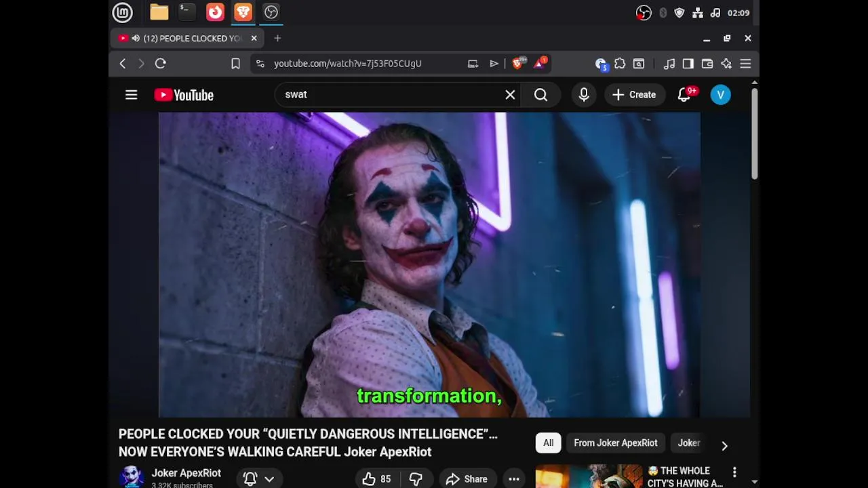
Task: Open Joker ApexRiot channel avatar
Action: [x=132, y=477]
